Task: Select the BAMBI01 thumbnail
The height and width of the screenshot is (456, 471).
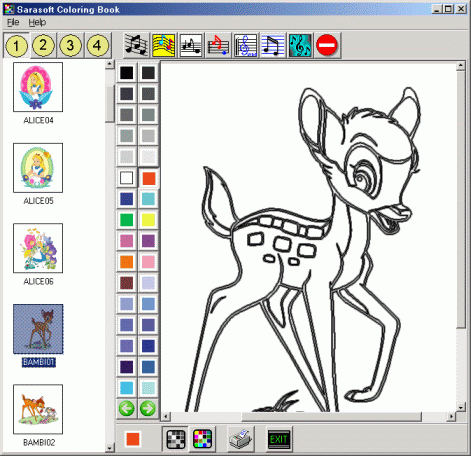Action: pyautogui.click(x=38, y=329)
